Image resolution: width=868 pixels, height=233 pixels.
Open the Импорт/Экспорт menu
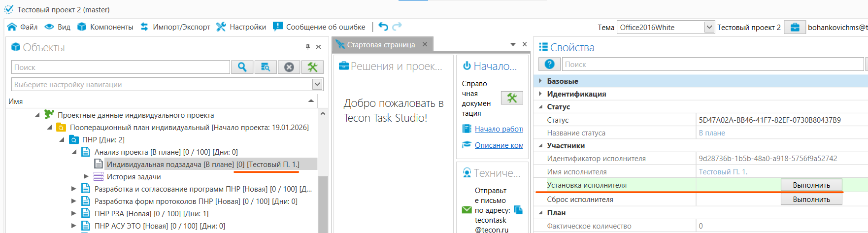(175, 27)
